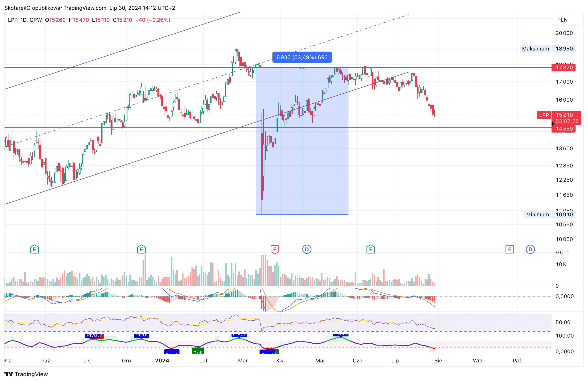This screenshot has height=382, width=588.
Task: Click the O15 260 open value
Action: (55, 20)
